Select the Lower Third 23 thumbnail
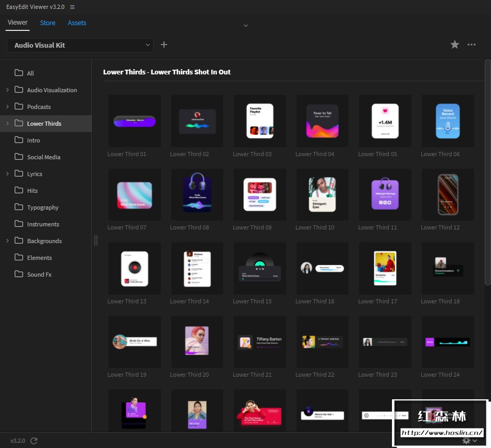The image size is (491, 448). pos(385,342)
